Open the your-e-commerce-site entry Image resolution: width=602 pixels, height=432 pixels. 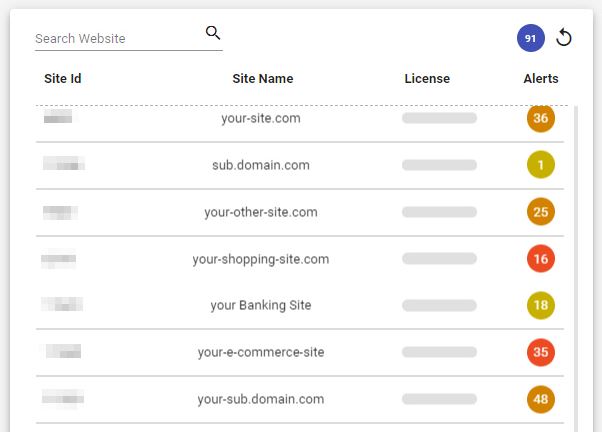(x=261, y=352)
